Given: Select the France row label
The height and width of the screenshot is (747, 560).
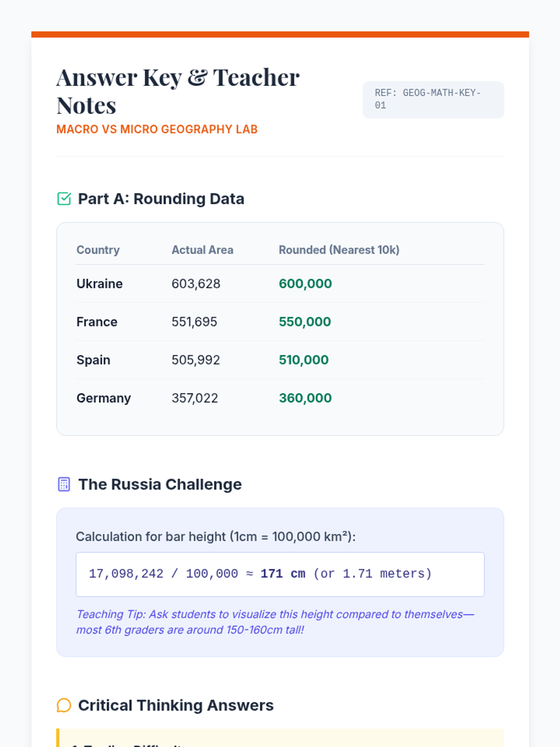Looking at the screenshot, I should tap(97, 322).
